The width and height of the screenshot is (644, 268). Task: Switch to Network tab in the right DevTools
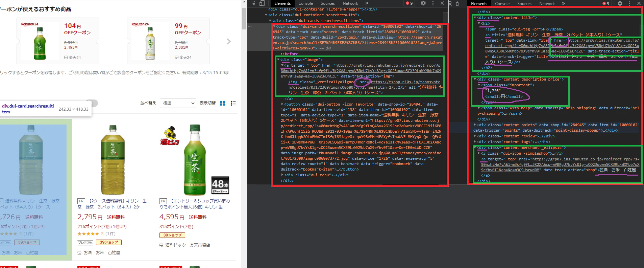pos(547,4)
